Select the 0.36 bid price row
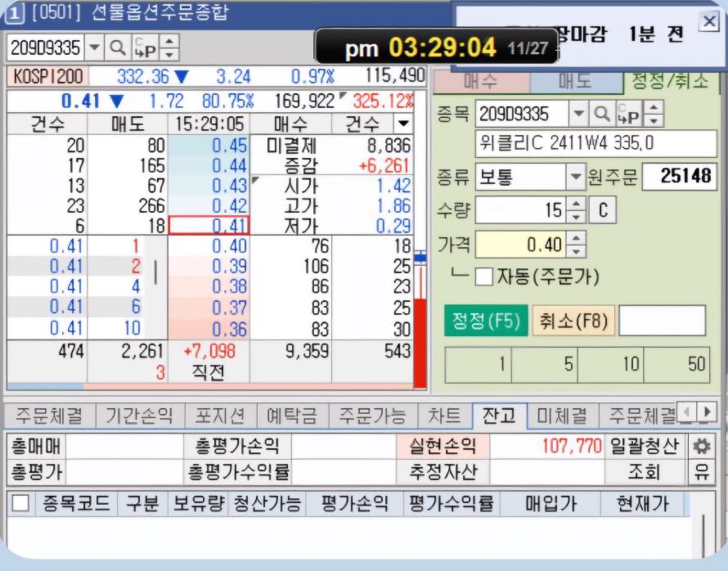The height and width of the screenshot is (571, 728). (x=209, y=329)
